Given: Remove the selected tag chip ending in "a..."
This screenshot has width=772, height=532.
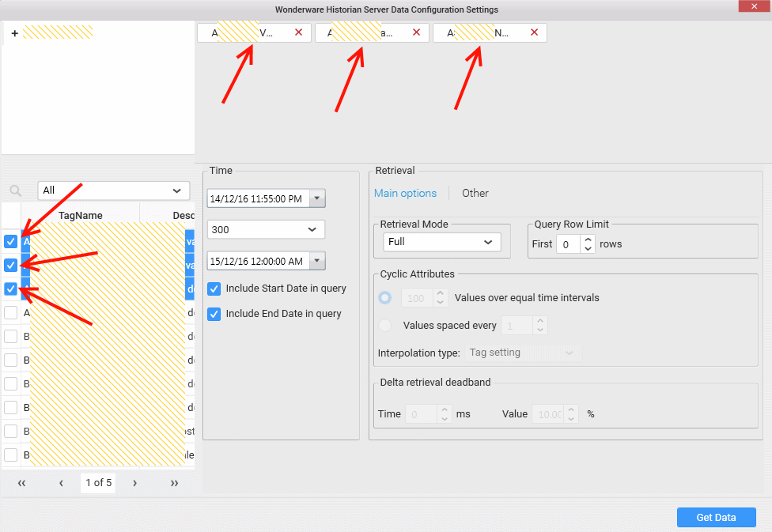Looking at the screenshot, I should (417, 32).
